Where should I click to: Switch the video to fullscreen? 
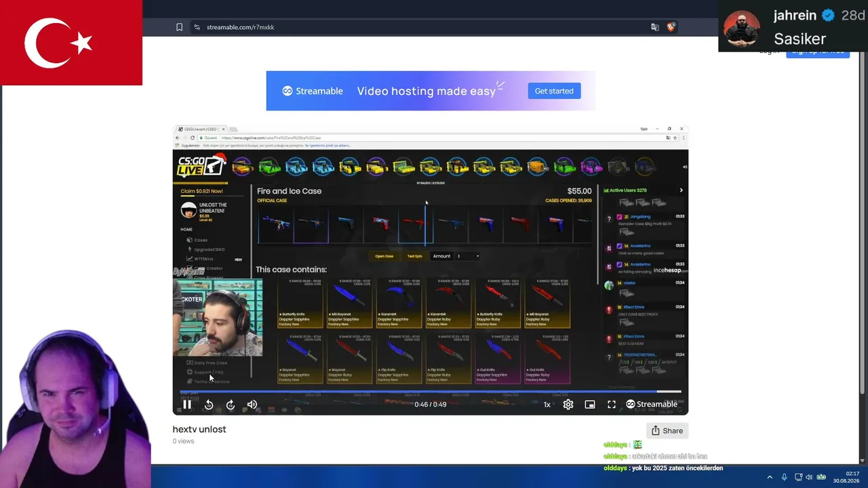point(612,405)
